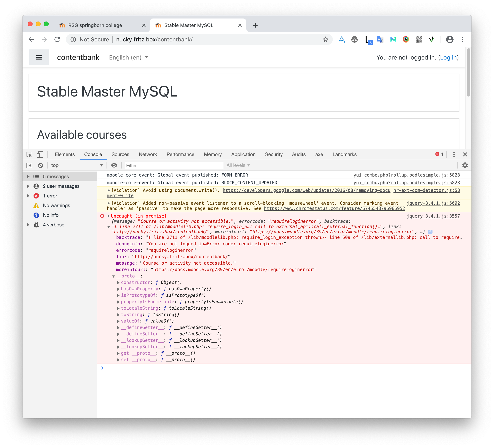Viewport: 494px width, 448px height.
Task: Click the console input prompt line
Action: (x=284, y=368)
